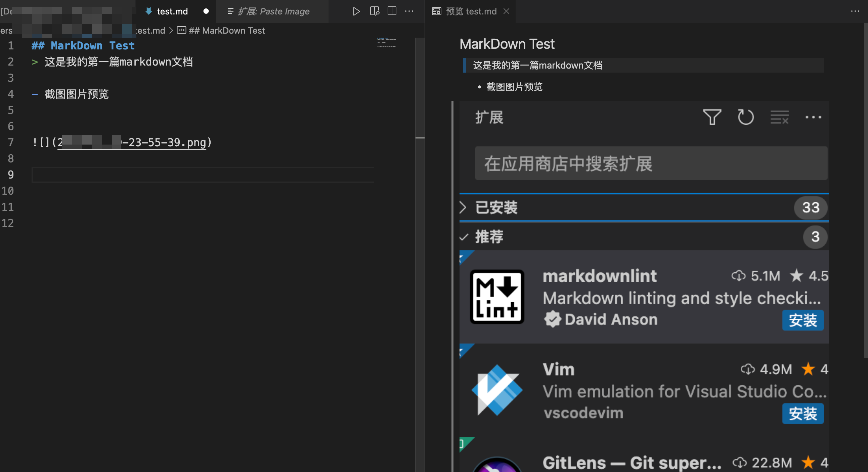868x472 pixels.
Task: Click the GitLens extension title
Action: 632,463
